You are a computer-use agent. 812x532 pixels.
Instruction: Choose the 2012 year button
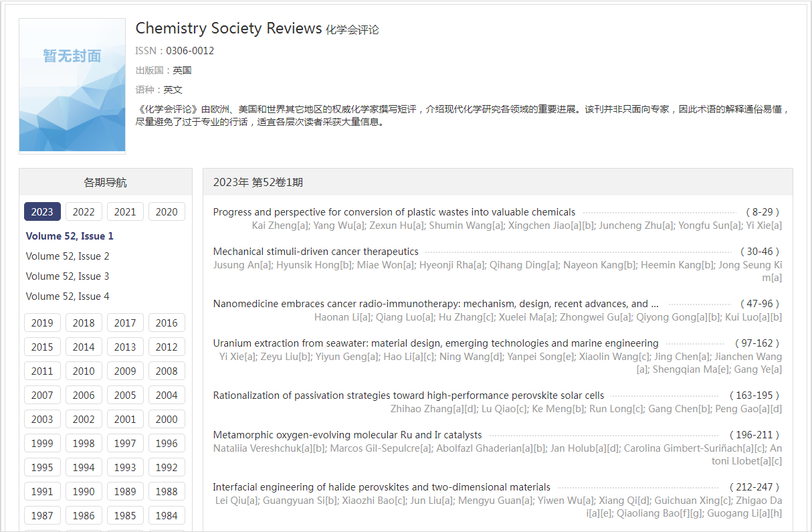coord(167,347)
